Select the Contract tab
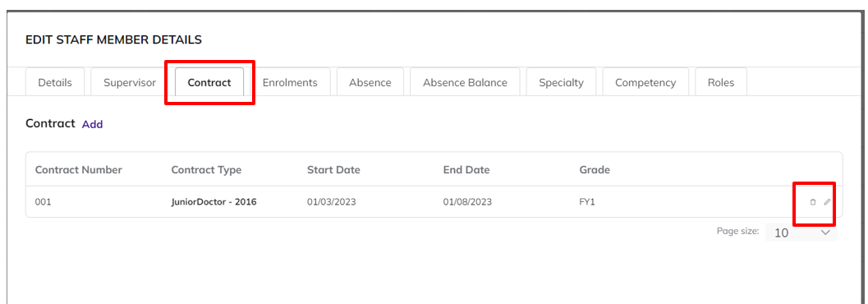Image resolution: width=868 pixels, height=304 pixels. (209, 82)
